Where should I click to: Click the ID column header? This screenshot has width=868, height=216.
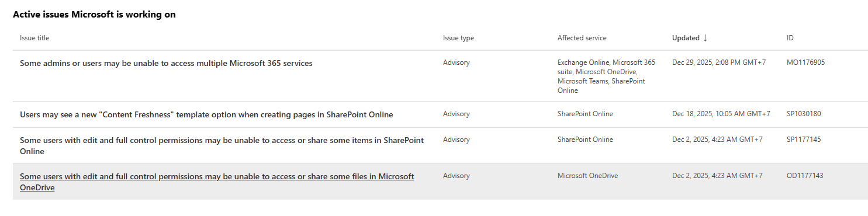click(x=790, y=38)
